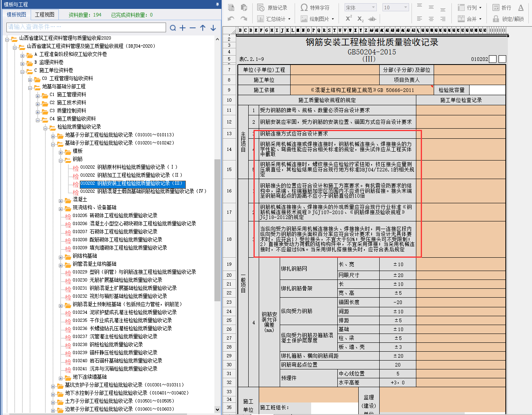Switch to the 模板视图 tab

[17, 15]
